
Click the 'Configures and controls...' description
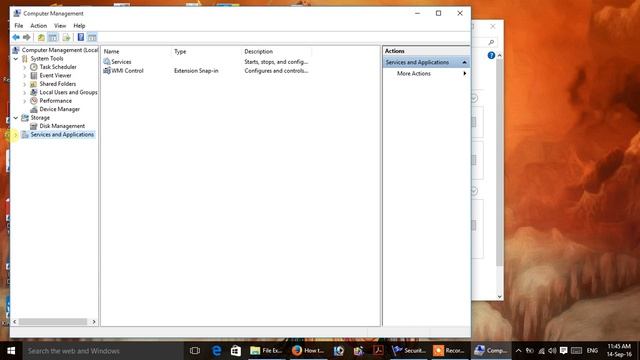[x=276, y=71]
